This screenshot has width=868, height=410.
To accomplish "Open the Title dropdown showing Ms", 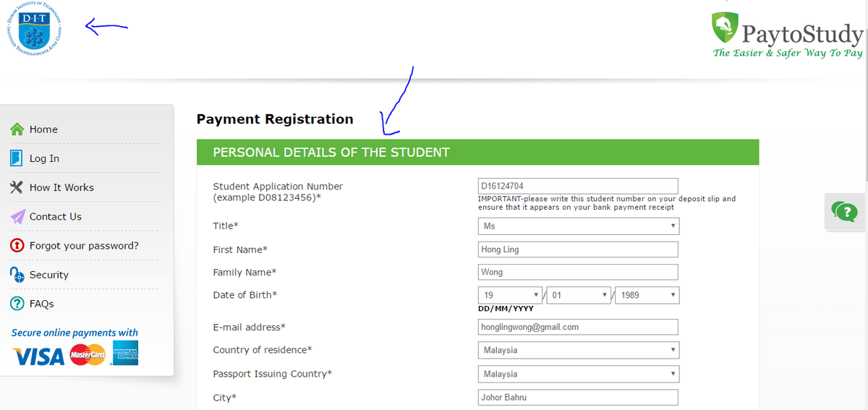I will coord(579,226).
